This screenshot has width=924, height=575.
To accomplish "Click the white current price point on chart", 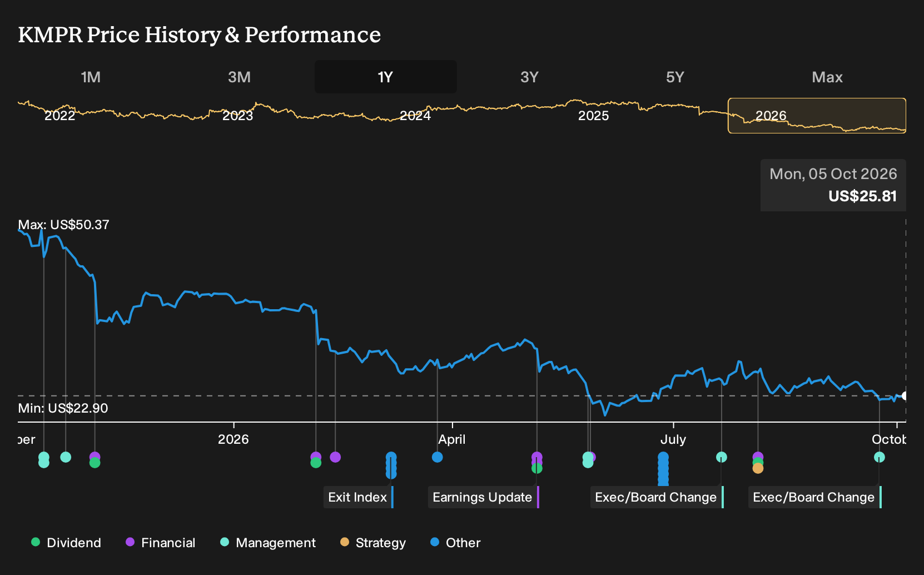I will (x=905, y=396).
